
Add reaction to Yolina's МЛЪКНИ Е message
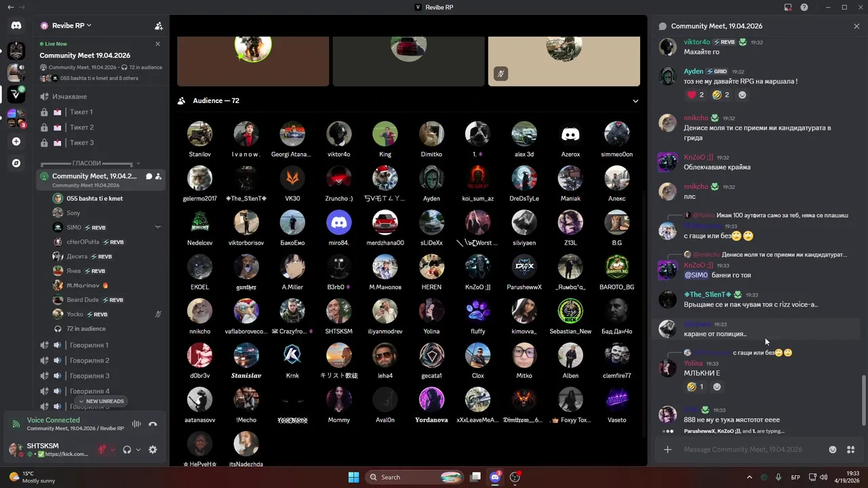tap(717, 387)
